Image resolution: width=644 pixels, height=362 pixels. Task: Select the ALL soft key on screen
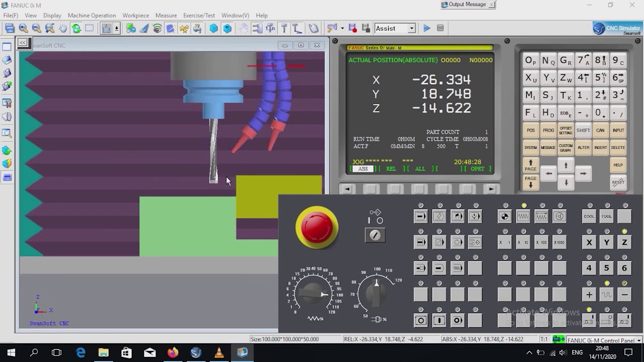click(420, 169)
